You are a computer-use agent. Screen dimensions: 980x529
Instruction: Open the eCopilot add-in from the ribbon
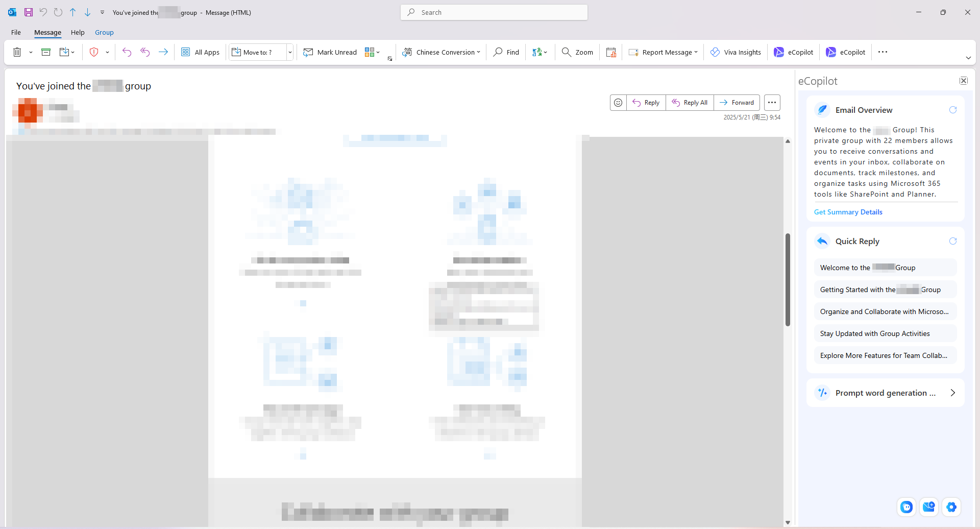coord(793,52)
